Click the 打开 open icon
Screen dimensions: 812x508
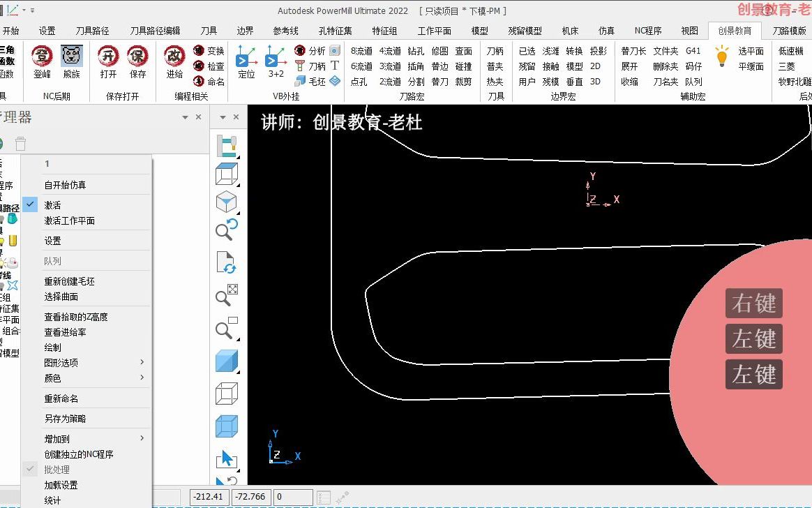[107, 56]
